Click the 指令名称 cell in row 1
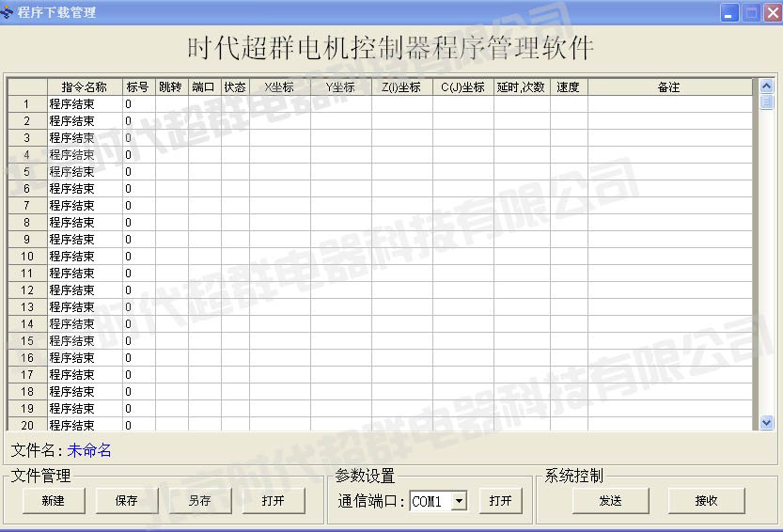Image resolution: width=783 pixels, height=532 pixels. (x=85, y=104)
